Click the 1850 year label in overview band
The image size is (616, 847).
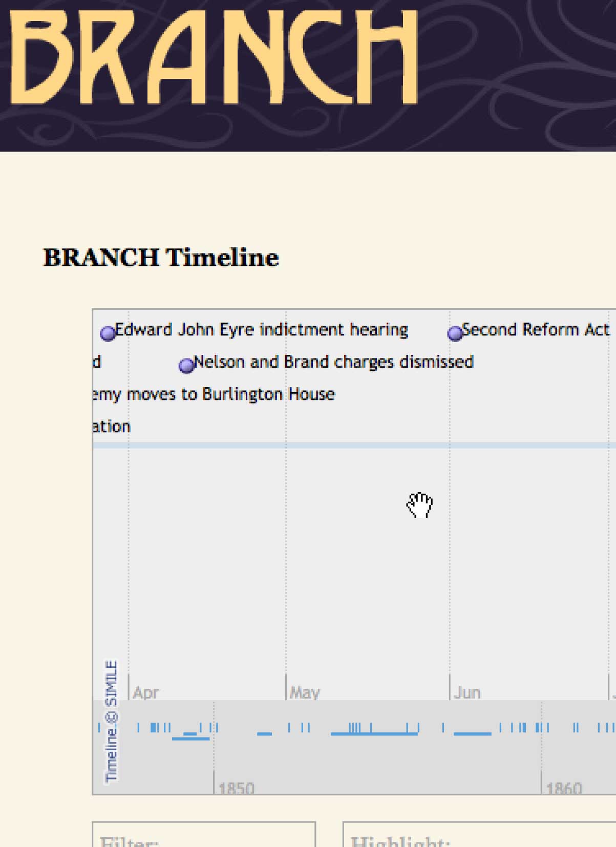[x=237, y=788]
